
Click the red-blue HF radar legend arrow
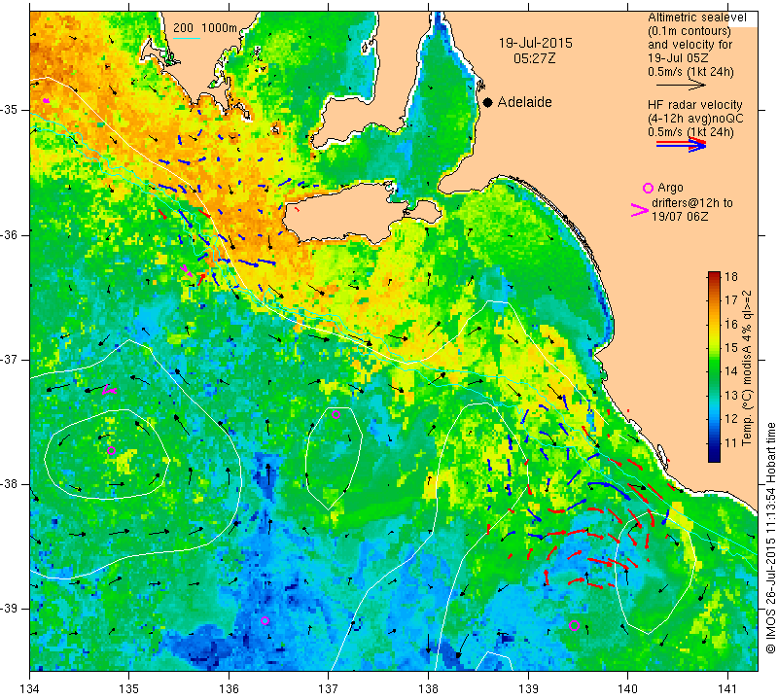(x=681, y=145)
